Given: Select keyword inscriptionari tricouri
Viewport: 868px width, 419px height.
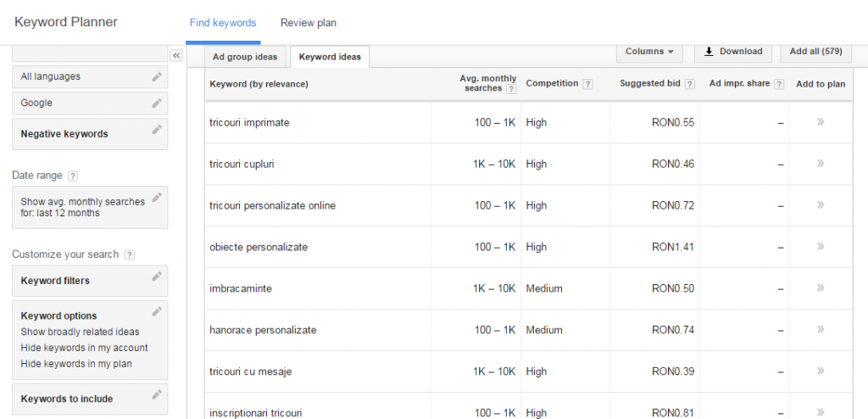Looking at the screenshot, I should coord(256,413).
